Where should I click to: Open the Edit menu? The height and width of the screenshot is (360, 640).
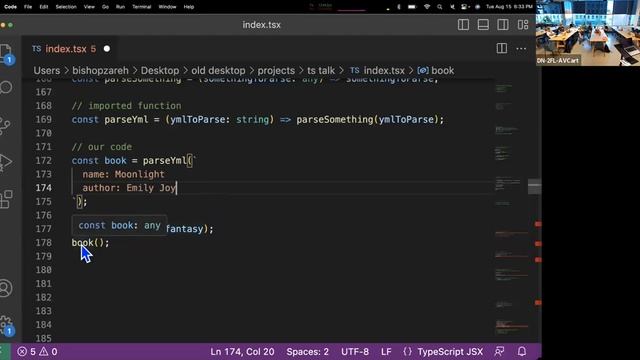[44, 7]
